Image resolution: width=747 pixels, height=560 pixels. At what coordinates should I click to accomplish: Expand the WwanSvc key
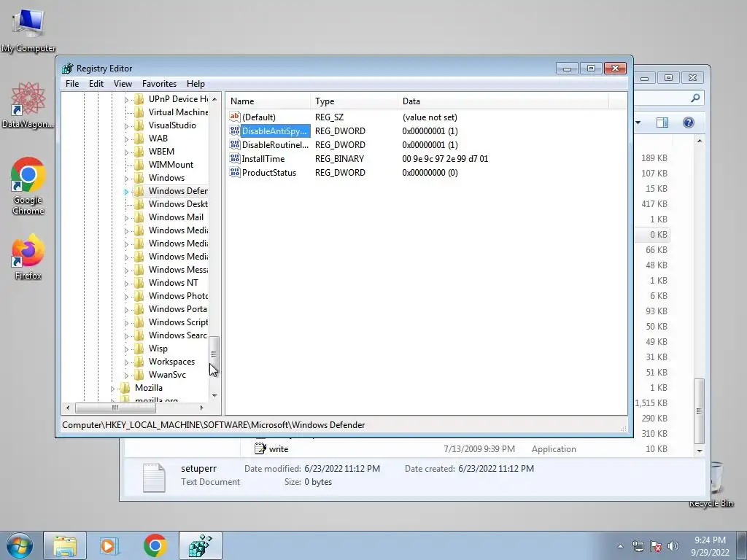(x=126, y=376)
